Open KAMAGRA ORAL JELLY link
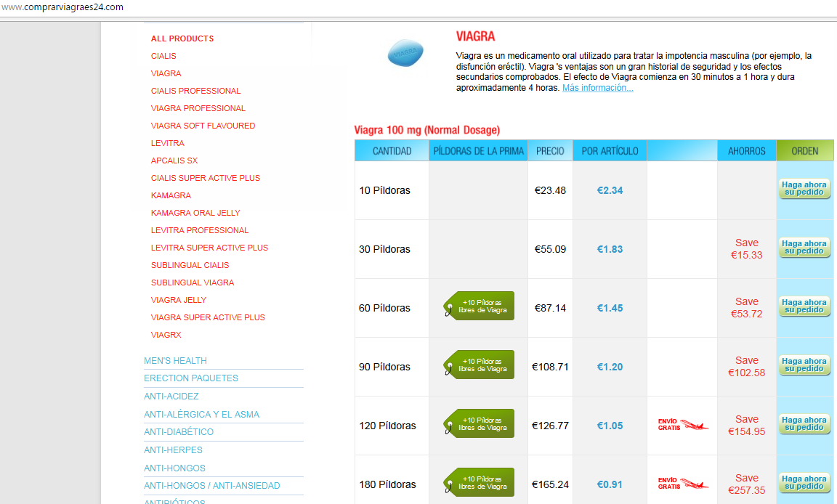The image size is (837, 504). 195,213
